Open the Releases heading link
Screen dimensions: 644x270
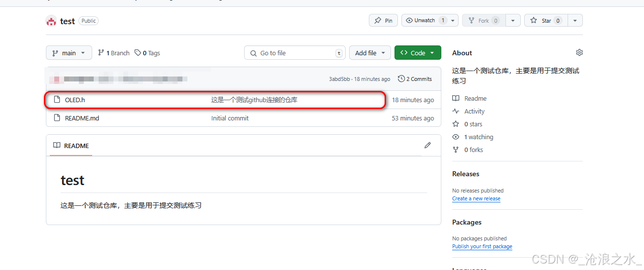(x=465, y=174)
